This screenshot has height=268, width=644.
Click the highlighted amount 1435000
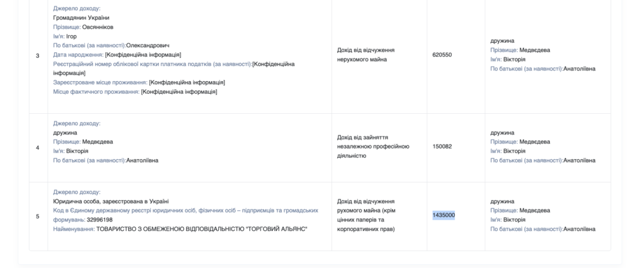pos(443,215)
